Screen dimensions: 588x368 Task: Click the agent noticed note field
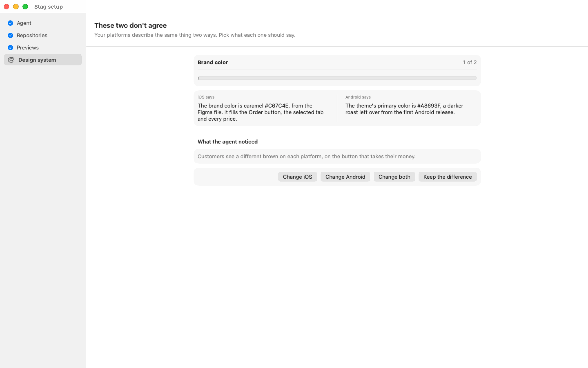point(337,156)
